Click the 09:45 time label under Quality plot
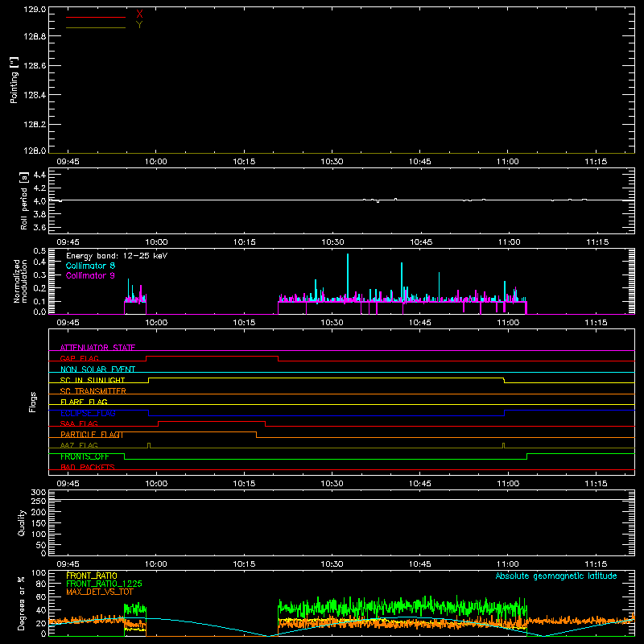This screenshot has width=644, height=644. click(x=68, y=564)
